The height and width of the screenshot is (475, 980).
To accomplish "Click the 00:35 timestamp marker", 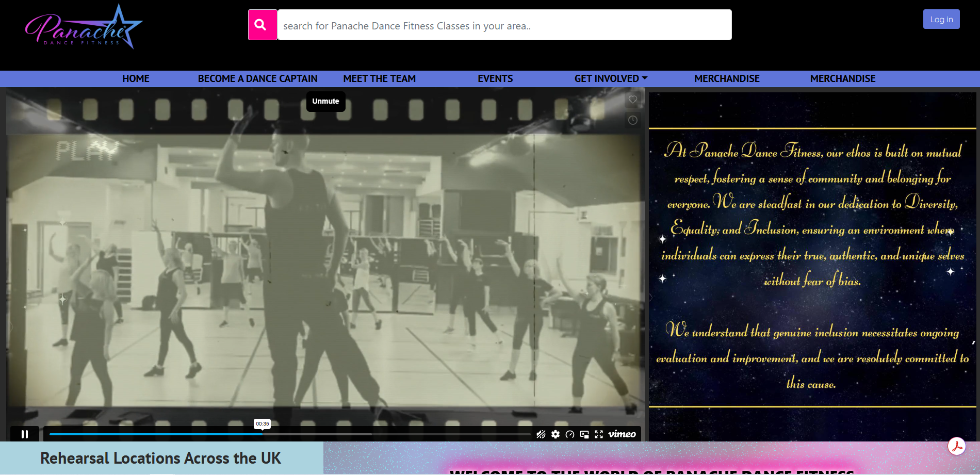I will pyautogui.click(x=263, y=423).
